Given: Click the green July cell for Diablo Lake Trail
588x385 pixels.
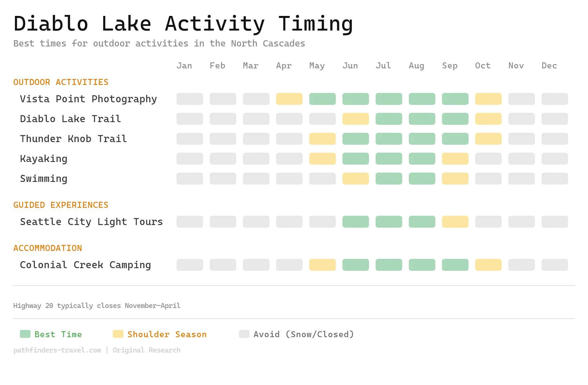Looking at the screenshot, I should coord(389,119).
